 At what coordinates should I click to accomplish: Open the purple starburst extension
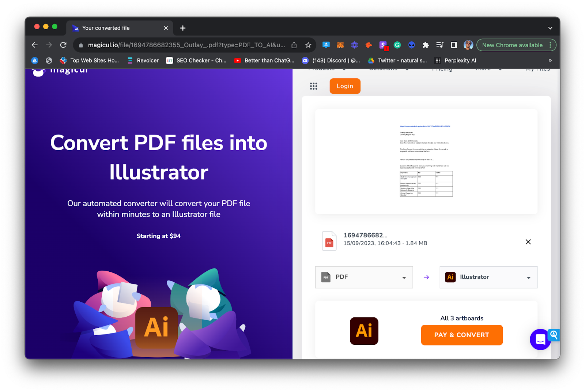[354, 45]
